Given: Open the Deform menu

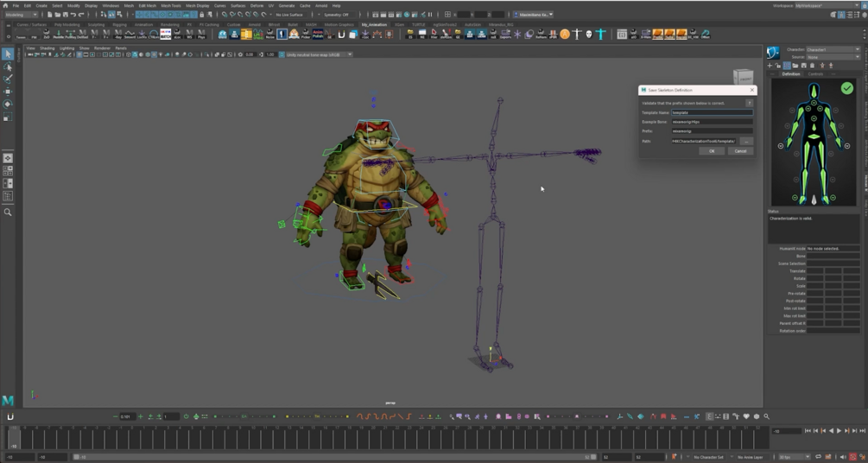Looking at the screenshot, I should (257, 5).
